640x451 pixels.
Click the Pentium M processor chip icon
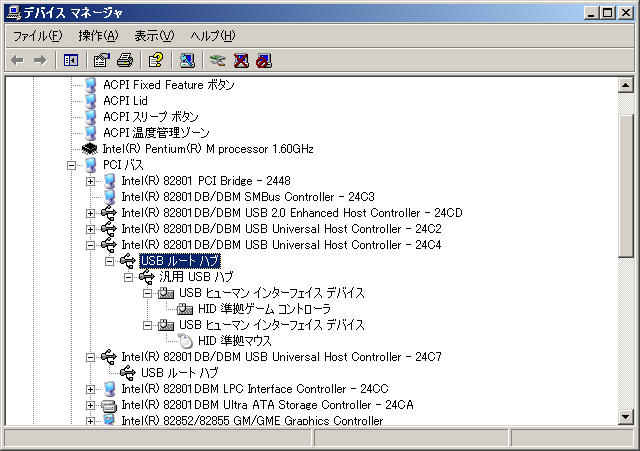tap(89, 149)
